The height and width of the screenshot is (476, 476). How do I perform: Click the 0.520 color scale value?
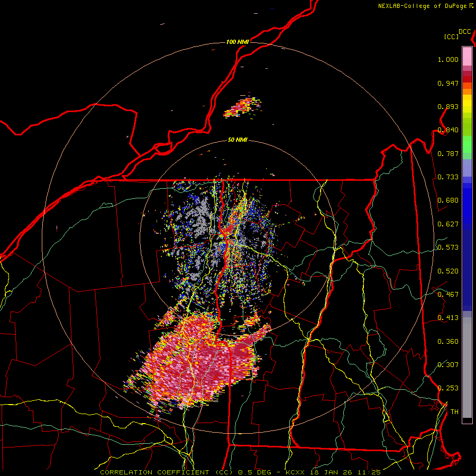448,271
